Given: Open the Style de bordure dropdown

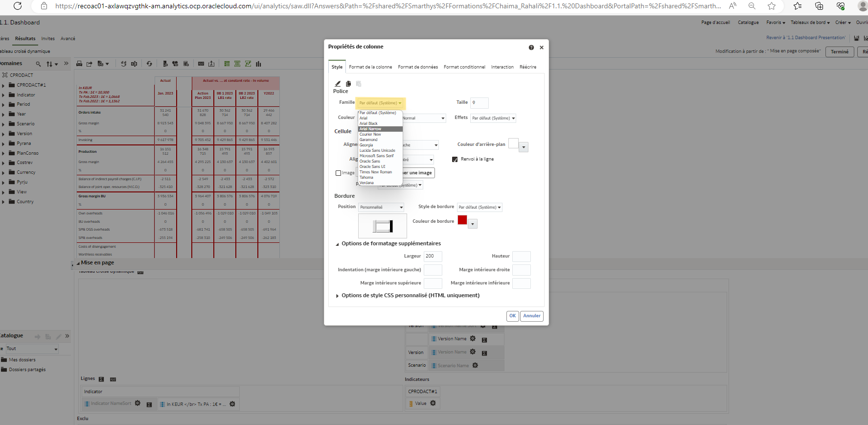Looking at the screenshot, I should click(x=480, y=207).
